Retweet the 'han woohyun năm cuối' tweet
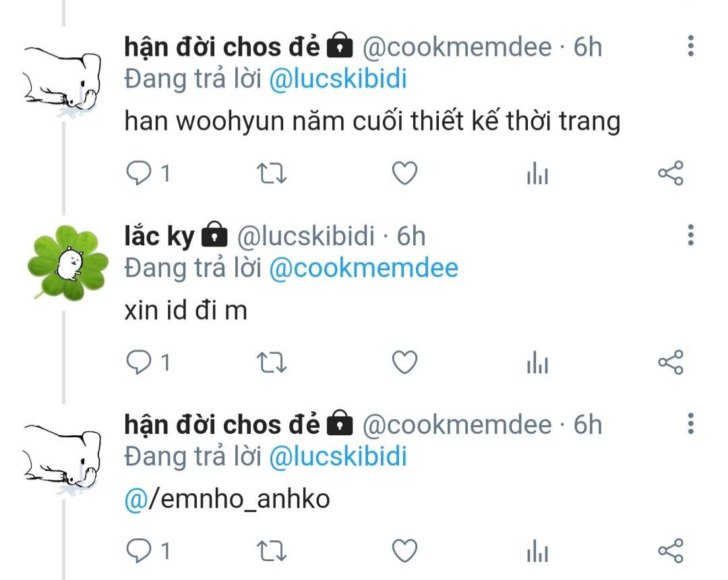This screenshot has width=728, height=580. pos(272,174)
